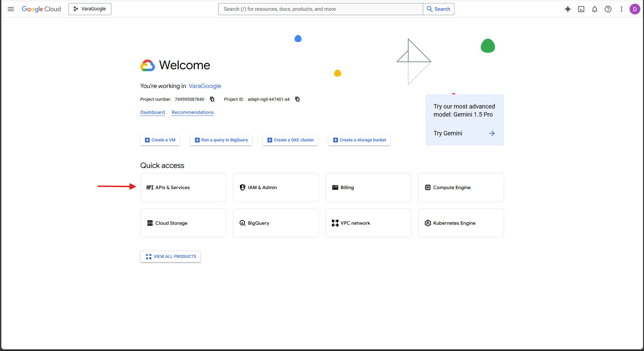Image resolution: width=644 pixels, height=351 pixels.
Task: Click the Gemini 1.5 Pro promo text
Action: [x=464, y=111]
